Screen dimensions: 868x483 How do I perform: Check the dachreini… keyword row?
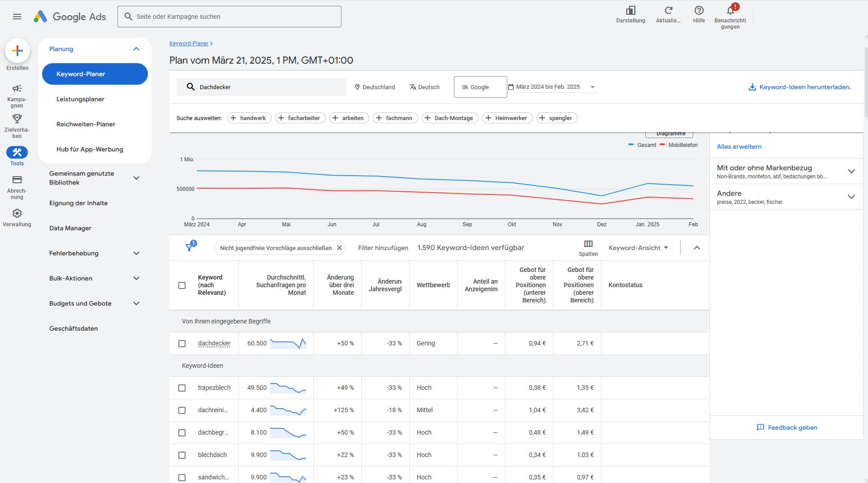[x=182, y=410]
